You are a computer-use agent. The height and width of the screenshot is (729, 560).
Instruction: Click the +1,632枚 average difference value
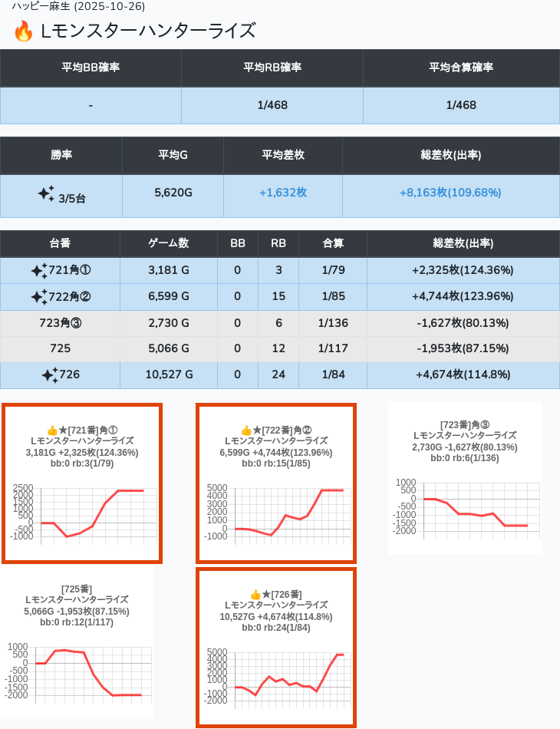(282, 193)
